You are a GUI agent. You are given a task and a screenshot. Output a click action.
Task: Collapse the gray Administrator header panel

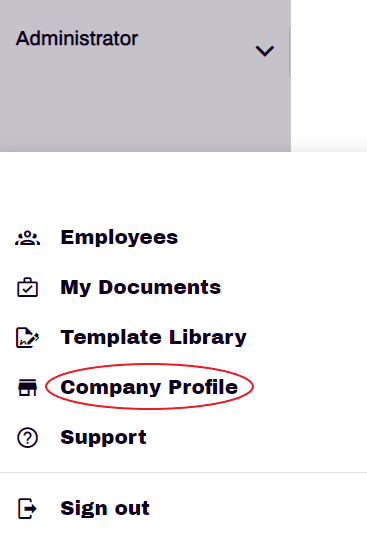coord(145,76)
